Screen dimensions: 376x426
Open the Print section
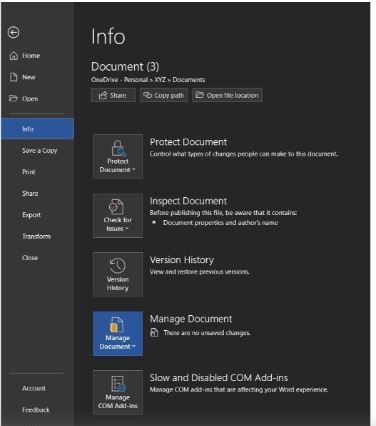tap(29, 172)
